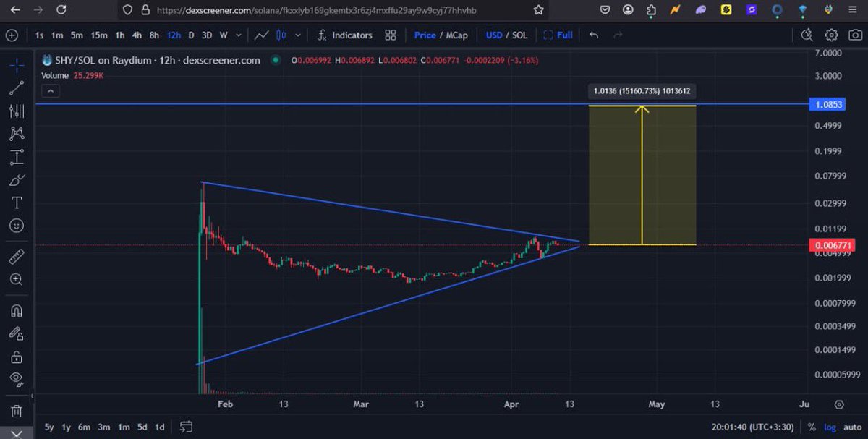Select USD as quote currency

[x=494, y=35]
